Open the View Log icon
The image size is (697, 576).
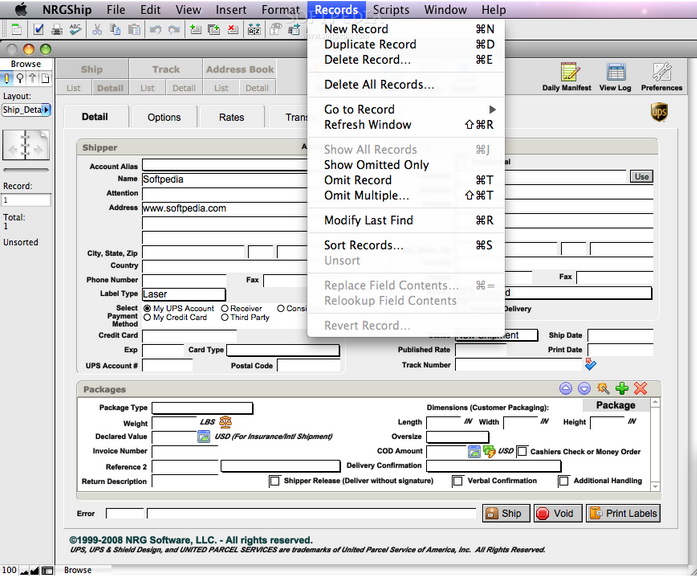[615, 73]
